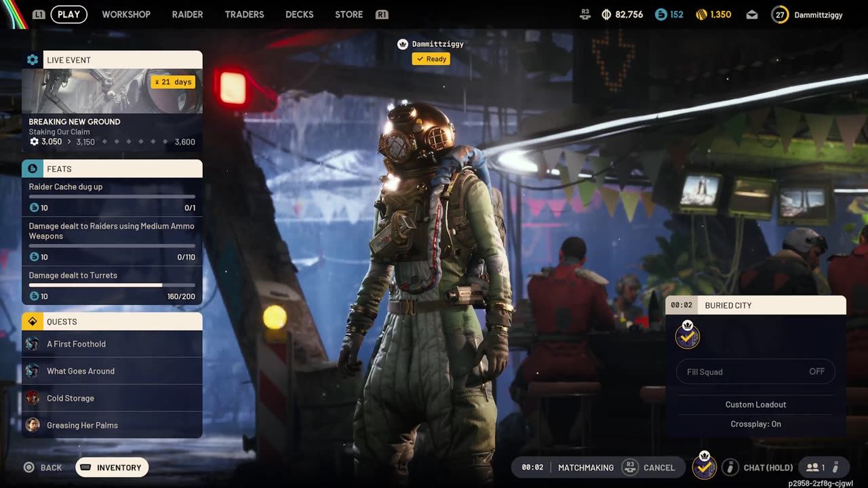Click the Greasing Her Palms trader portrait
Screen dimensions: 868x488
pos(33,425)
